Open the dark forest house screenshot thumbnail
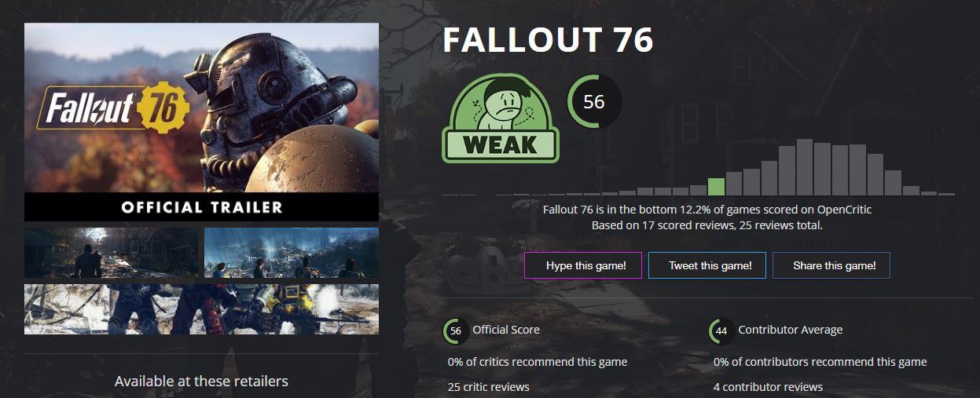This screenshot has width=980, height=398. point(111,253)
